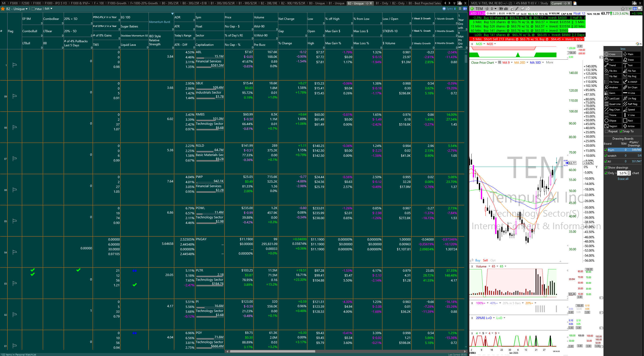Click the 5.0 % stepper up arrow
Image resolution: width=644 pixels, height=356 pixels.
tap(629, 172)
